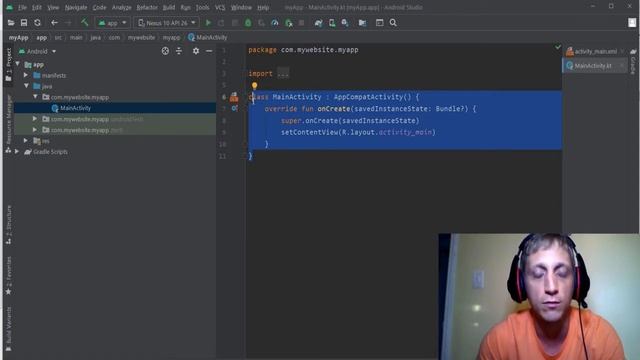Collapse the java folder arrow

tap(26, 86)
